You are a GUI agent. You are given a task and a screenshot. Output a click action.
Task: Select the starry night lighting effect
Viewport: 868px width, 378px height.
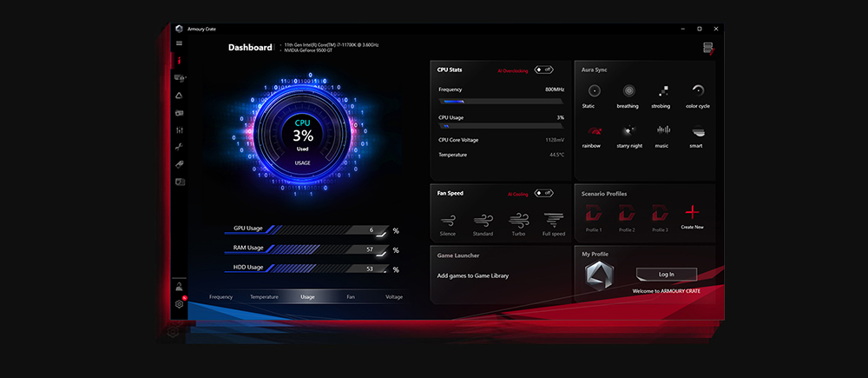(628, 136)
